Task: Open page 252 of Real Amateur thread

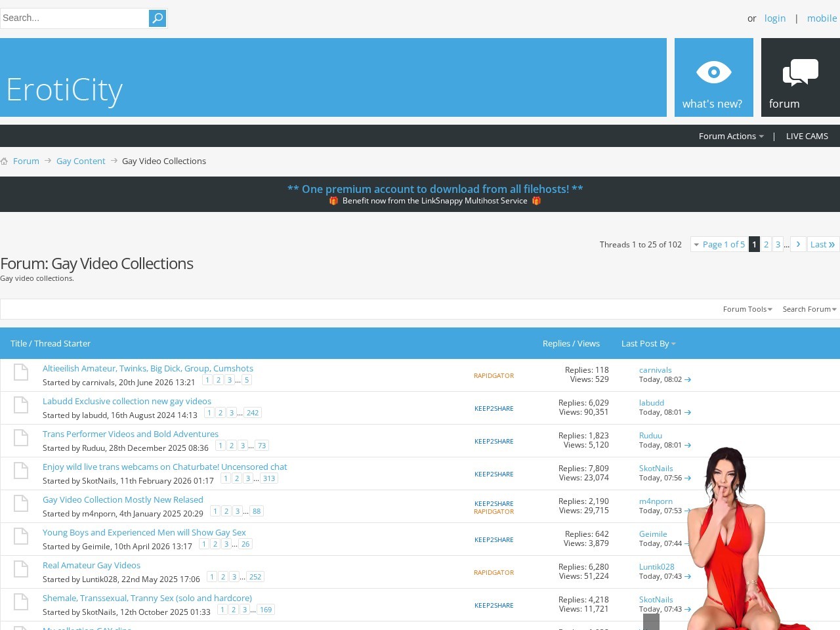Action: coord(255,577)
